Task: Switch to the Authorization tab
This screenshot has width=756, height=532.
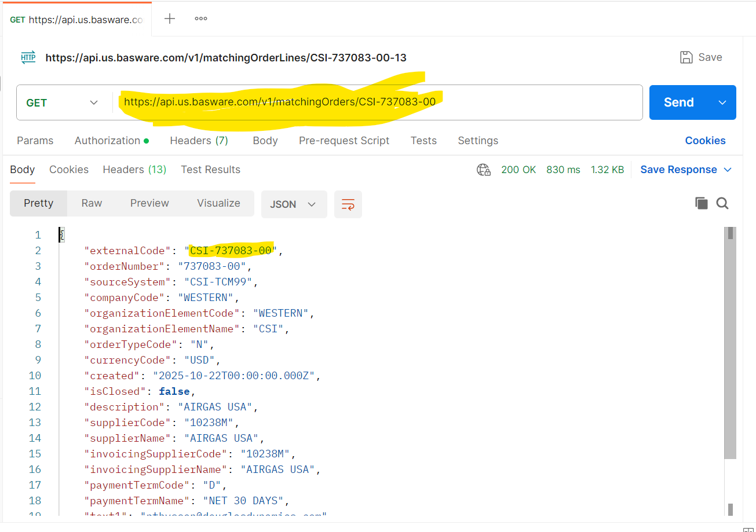Action: 111,141
